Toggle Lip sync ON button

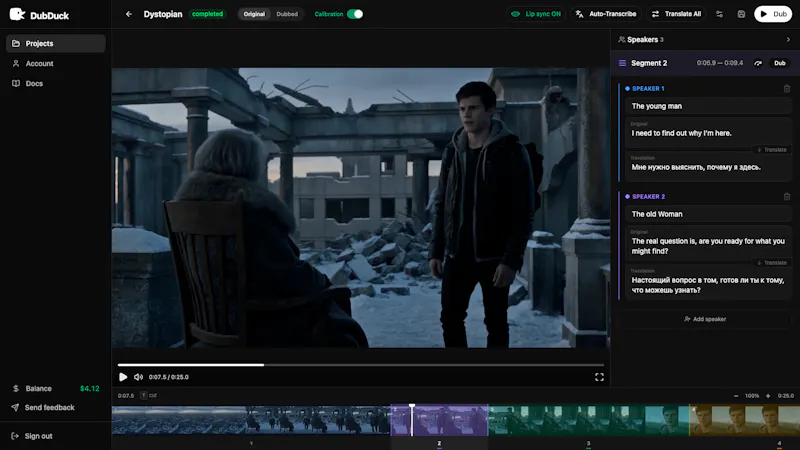(x=536, y=14)
